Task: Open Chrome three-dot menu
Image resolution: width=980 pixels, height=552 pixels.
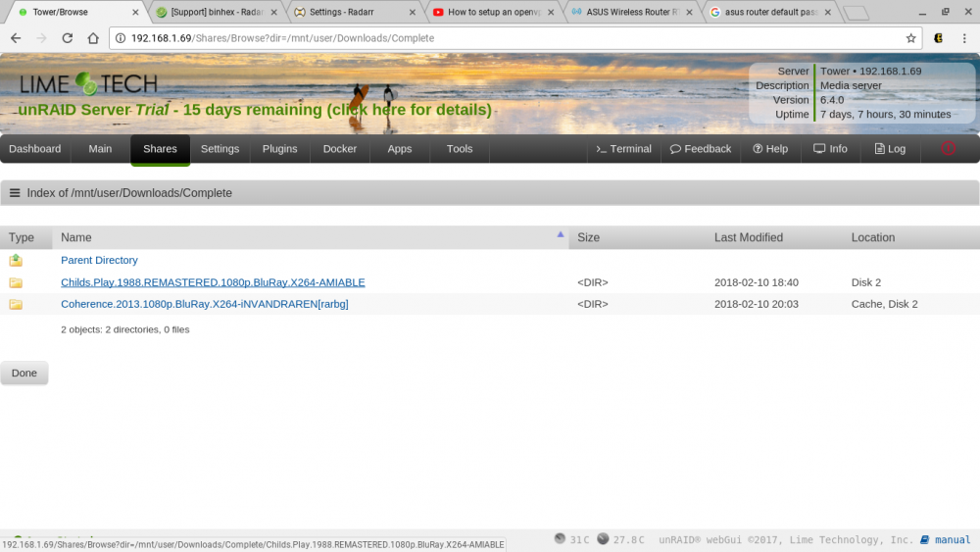Action: tap(964, 38)
